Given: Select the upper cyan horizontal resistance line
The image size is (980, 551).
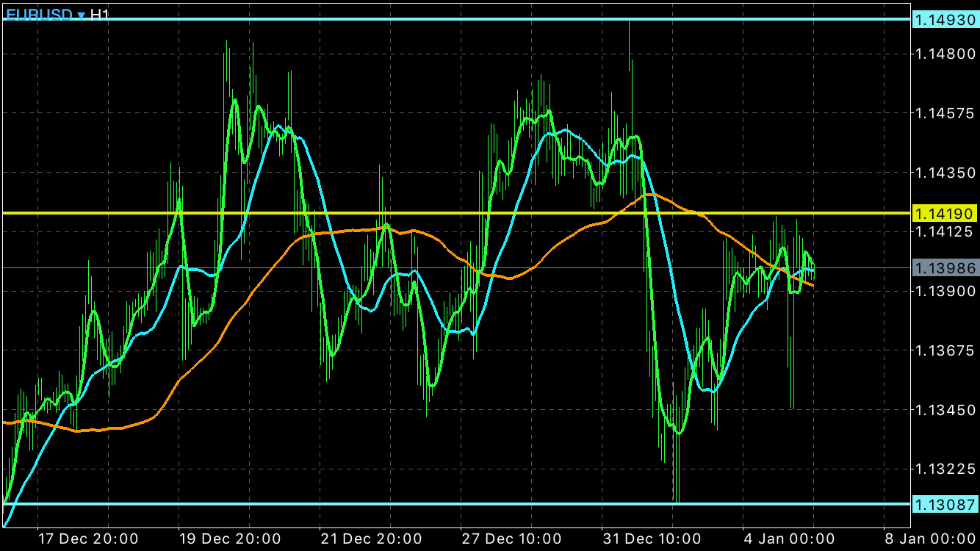Looking at the screenshot, I should (x=455, y=19).
